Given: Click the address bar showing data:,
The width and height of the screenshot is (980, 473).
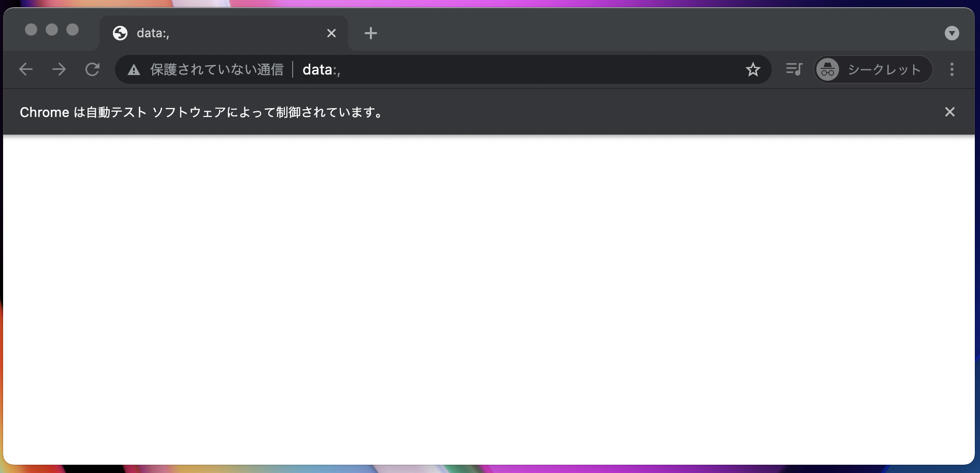Looking at the screenshot, I should 443,69.
